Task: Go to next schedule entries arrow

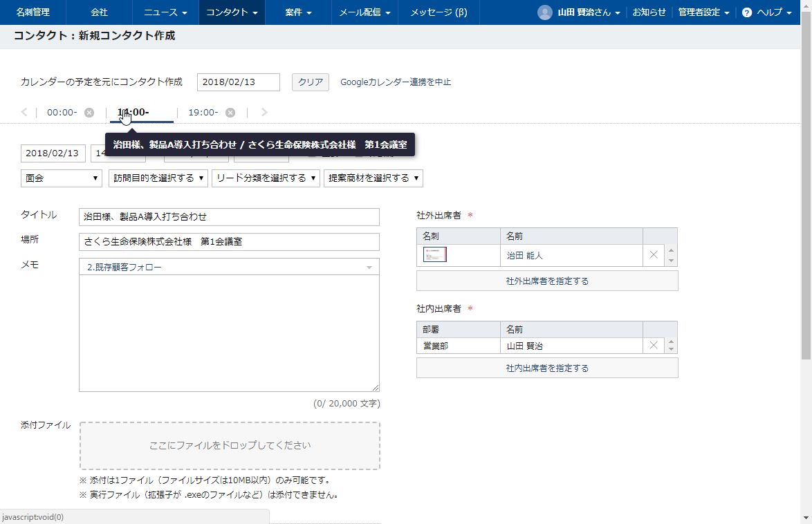Action: (x=264, y=112)
